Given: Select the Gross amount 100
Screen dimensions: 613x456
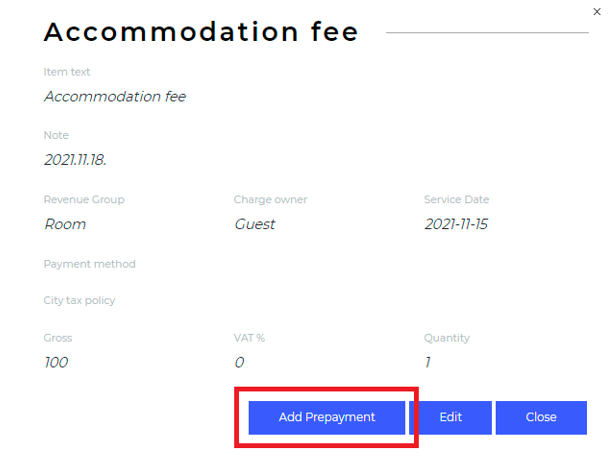Looking at the screenshot, I should [x=56, y=362].
